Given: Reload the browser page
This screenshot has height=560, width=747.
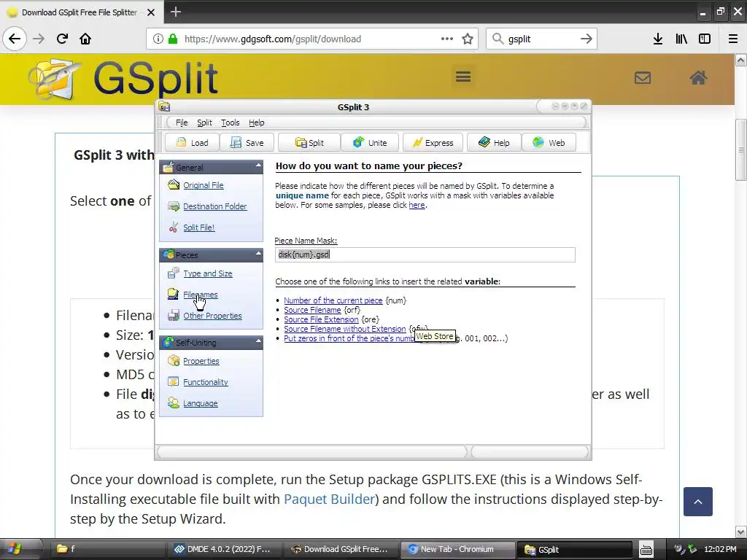Looking at the screenshot, I should pos(62,39).
